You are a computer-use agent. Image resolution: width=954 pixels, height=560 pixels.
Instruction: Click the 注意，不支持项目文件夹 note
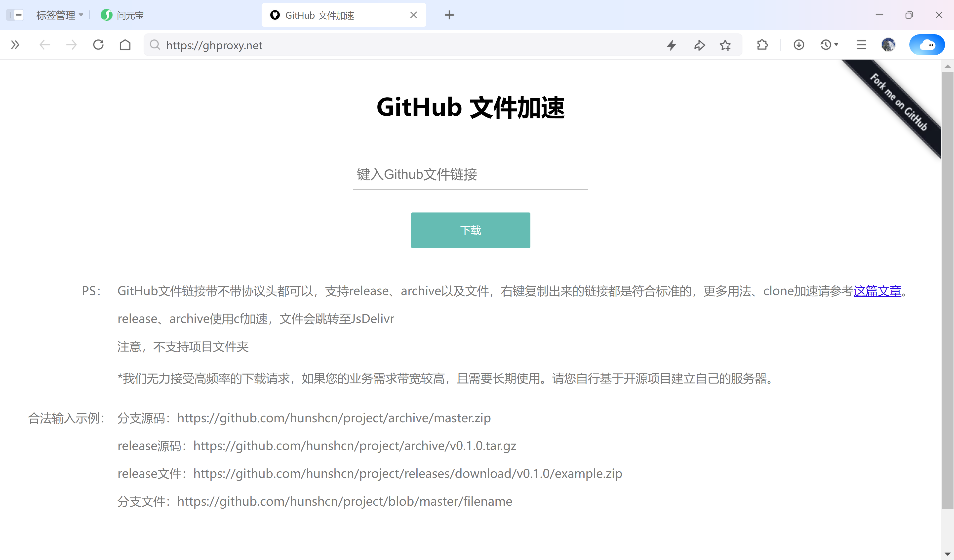183,347
